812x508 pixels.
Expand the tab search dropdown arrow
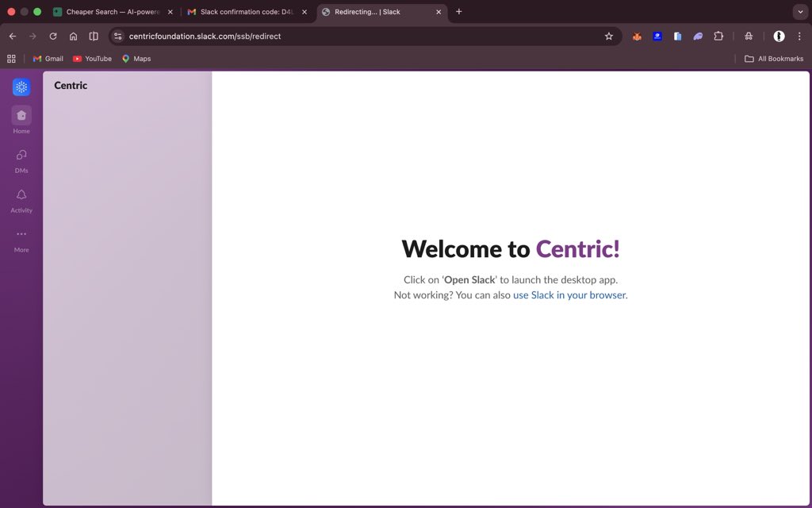click(x=800, y=11)
